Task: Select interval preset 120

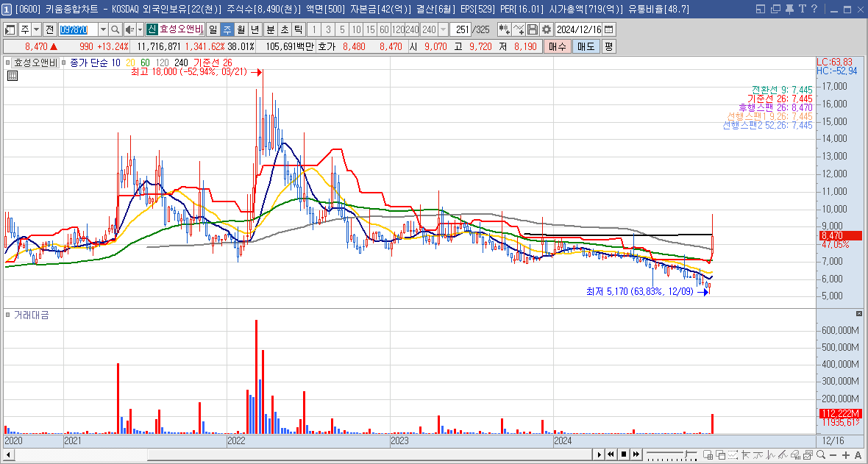Action: coord(397,29)
